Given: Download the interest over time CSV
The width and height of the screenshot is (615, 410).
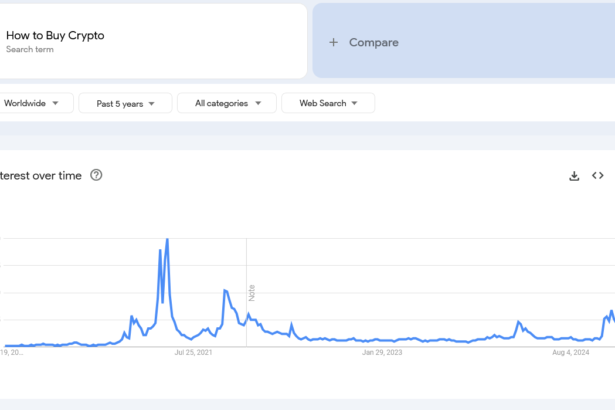Looking at the screenshot, I should click(x=574, y=176).
